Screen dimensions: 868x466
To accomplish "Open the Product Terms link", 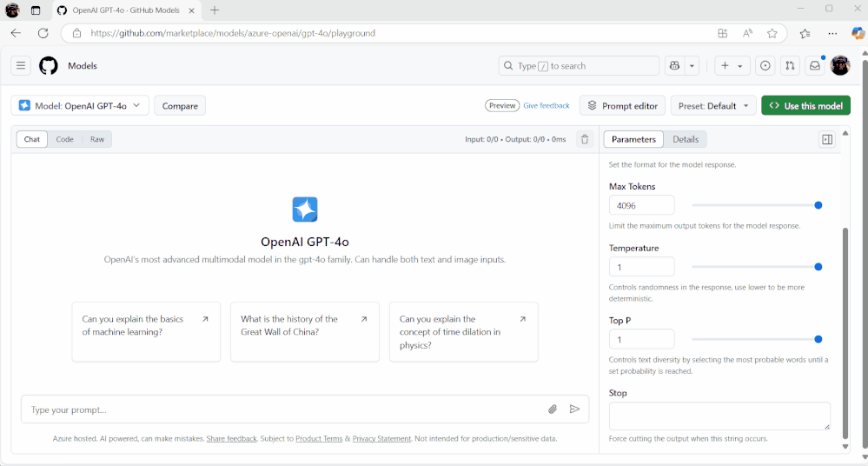I will tap(319, 439).
